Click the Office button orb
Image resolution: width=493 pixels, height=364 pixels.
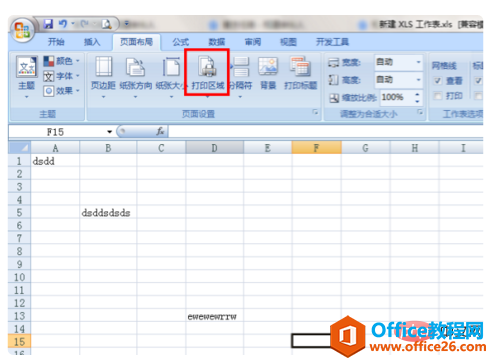(x=22, y=30)
